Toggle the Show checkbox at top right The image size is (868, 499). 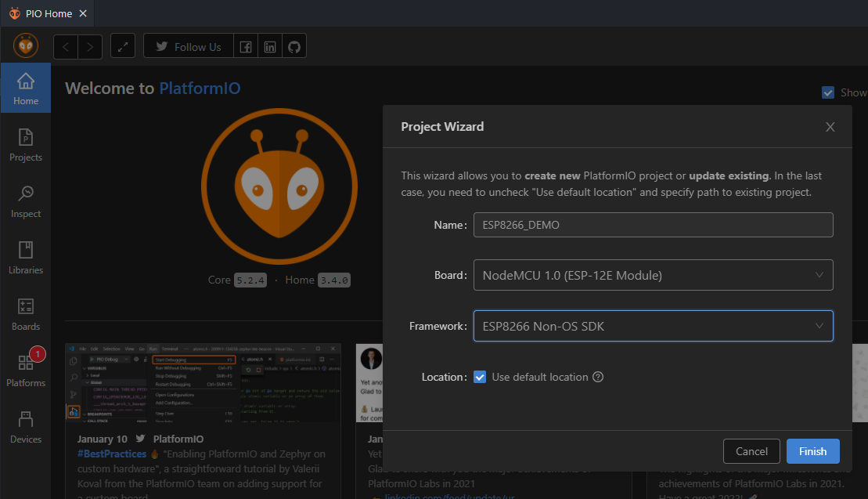pos(827,92)
